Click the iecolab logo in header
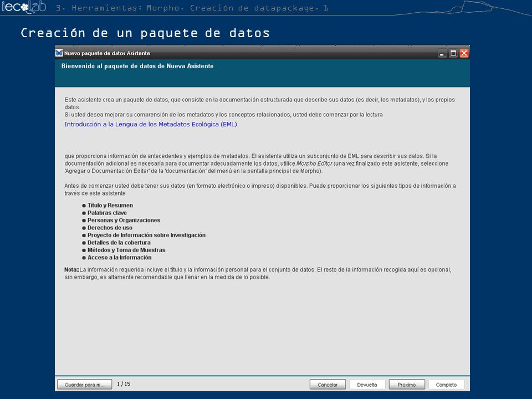 pos(24,7)
